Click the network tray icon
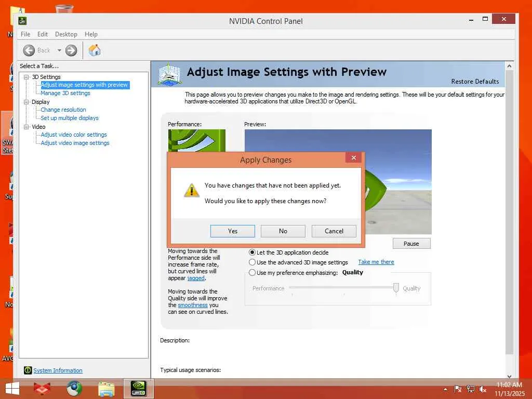Screen dimensions: 532x399 tap(471, 389)
